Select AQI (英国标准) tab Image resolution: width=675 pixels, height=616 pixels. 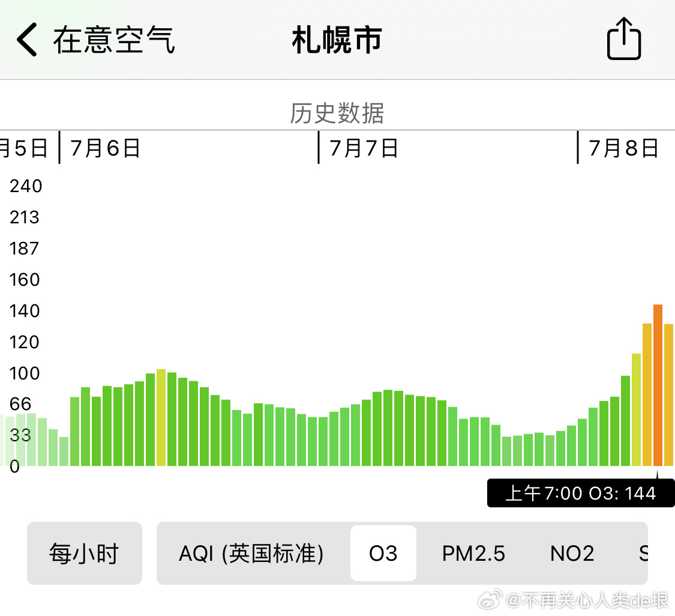(251, 553)
